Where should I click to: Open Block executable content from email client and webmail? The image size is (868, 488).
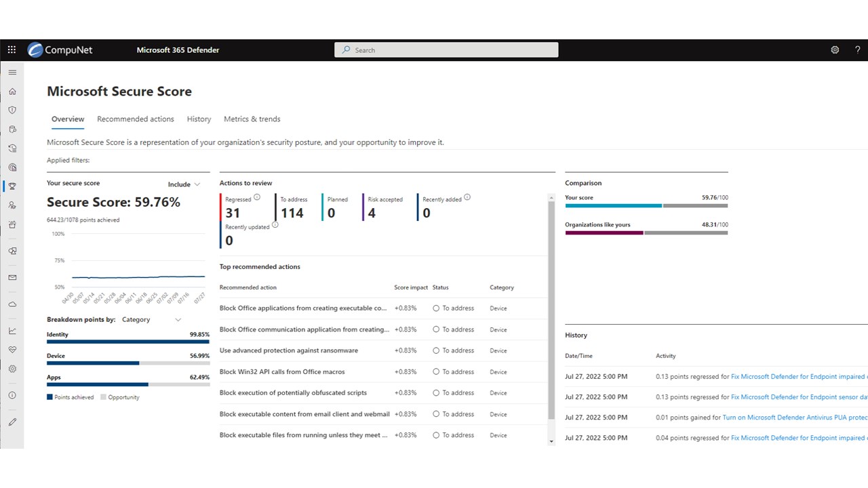[304, 413]
